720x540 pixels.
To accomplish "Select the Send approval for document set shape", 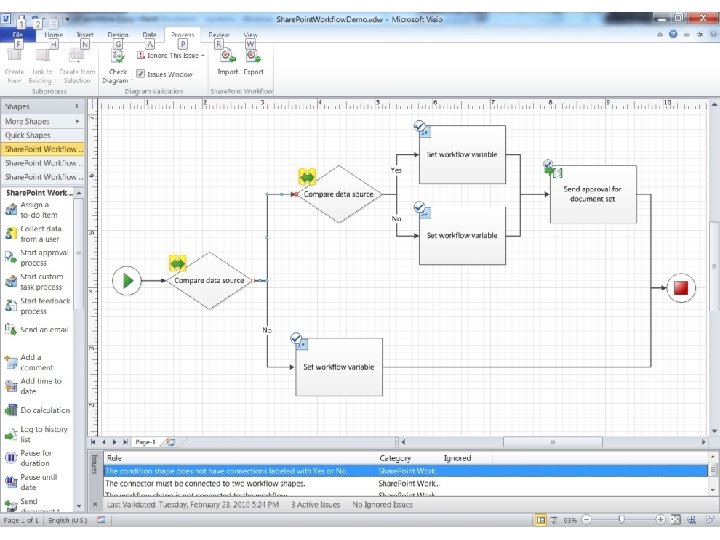I will 593,194.
